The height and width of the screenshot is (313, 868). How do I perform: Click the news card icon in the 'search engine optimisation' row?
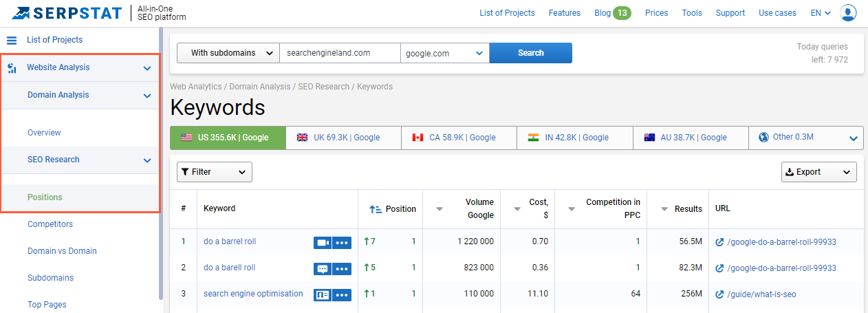point(323,294)
